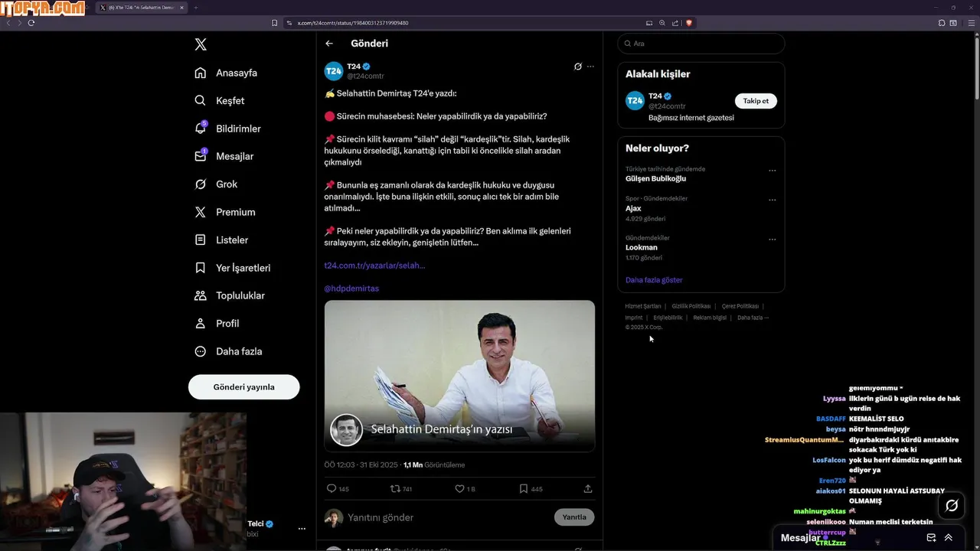This screenshot has width=980, height=551.
Task: Click the Ara search field
Action: pos(701,44)
